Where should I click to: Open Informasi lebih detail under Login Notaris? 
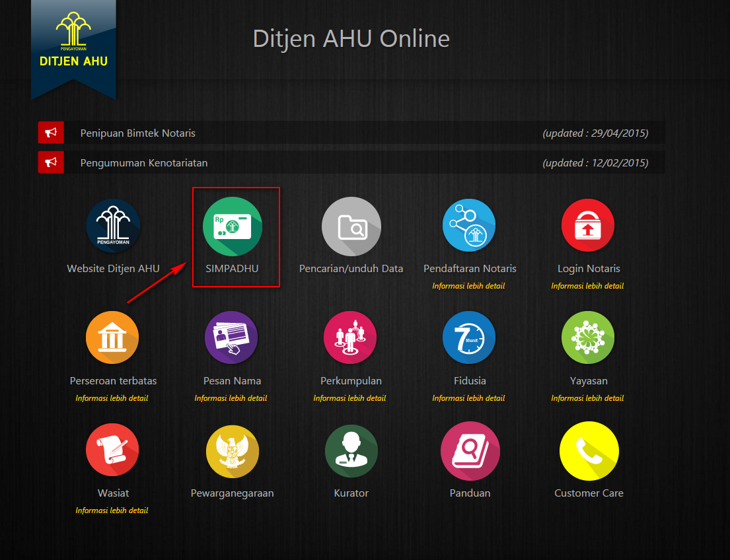pos(587,286)
